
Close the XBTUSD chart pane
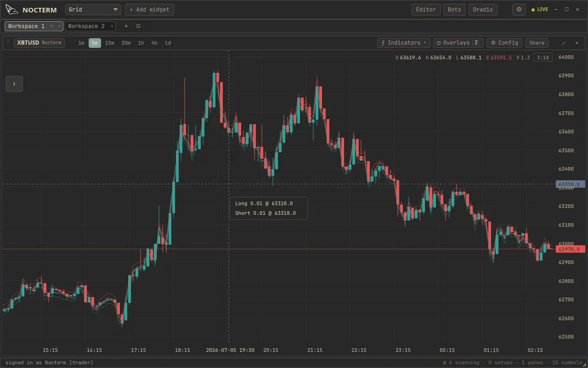point(577,43)
